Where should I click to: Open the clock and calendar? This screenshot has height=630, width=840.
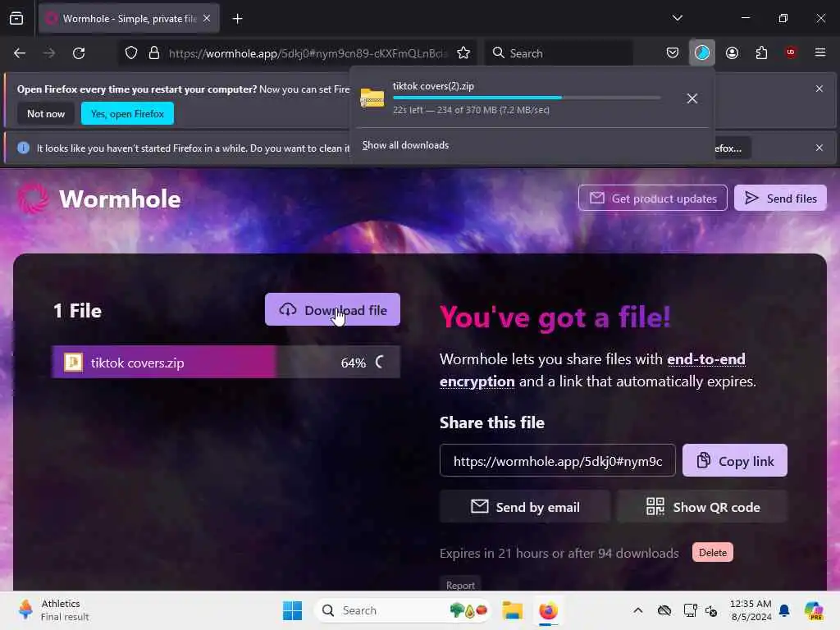pyautogui.click(x=751, y=610)
